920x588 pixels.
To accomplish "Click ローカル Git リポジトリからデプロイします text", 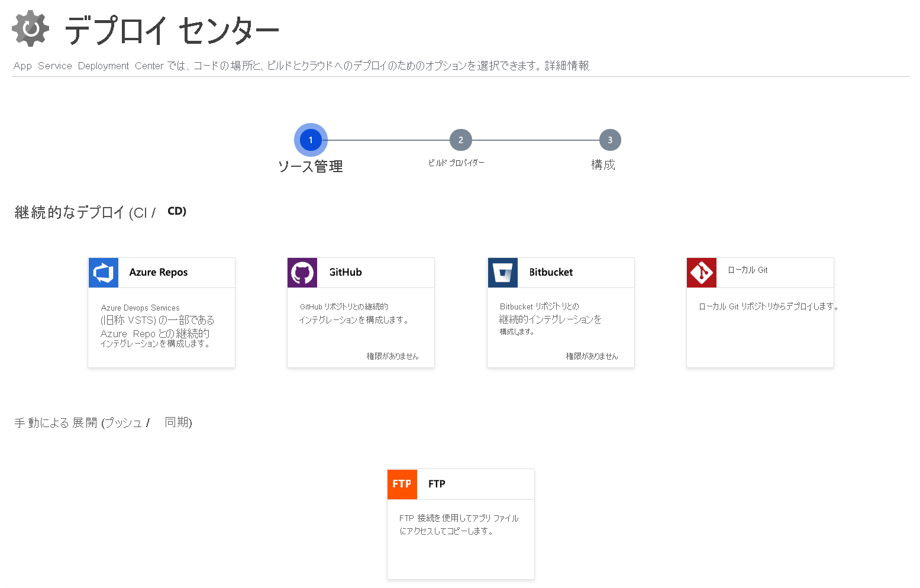I will [769, 306].
